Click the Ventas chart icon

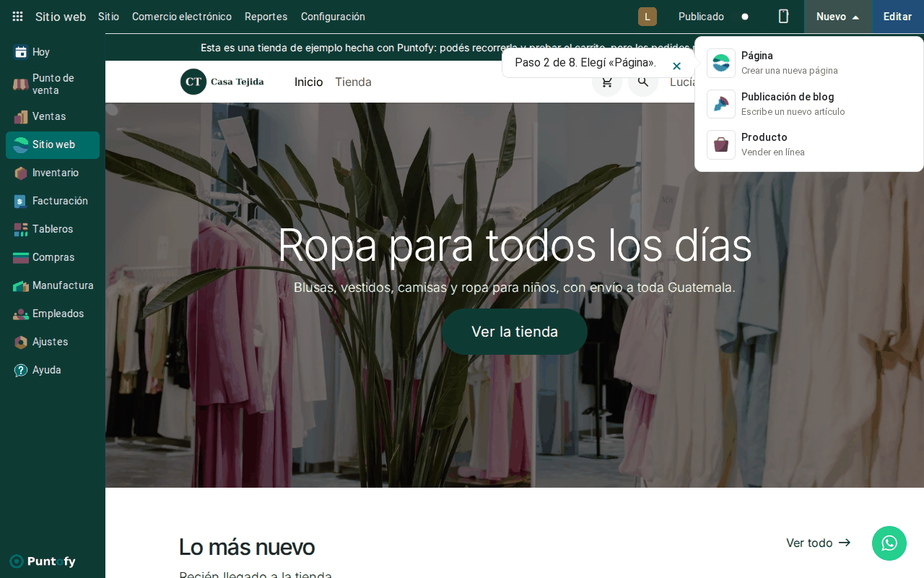tap(21, 116)
